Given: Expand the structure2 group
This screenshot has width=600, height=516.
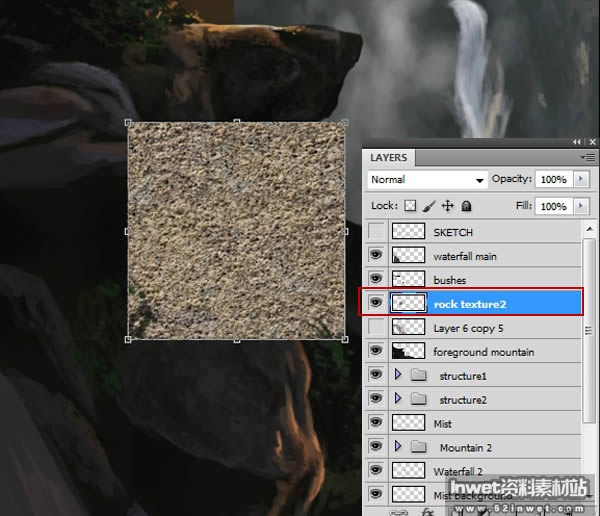Looking at the screenshot, I should pyautogui.click(x=398, y=398).
